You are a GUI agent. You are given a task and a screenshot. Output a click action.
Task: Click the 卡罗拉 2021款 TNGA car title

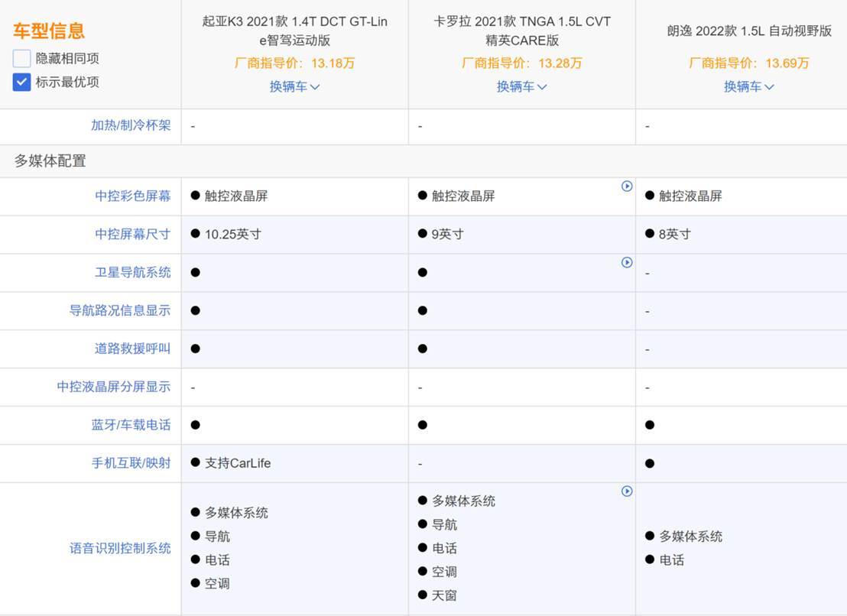tap(521, 31)
